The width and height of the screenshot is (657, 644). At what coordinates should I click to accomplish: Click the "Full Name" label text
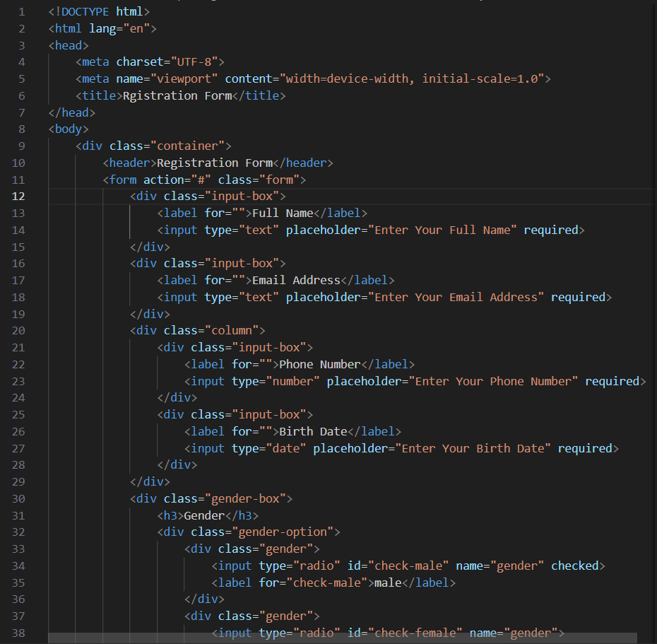point(283,213)
